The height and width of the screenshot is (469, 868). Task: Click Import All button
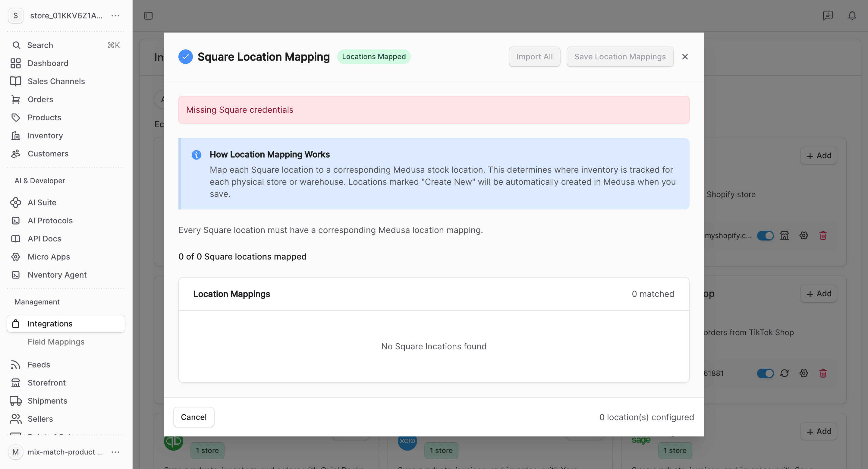(534, 57)
